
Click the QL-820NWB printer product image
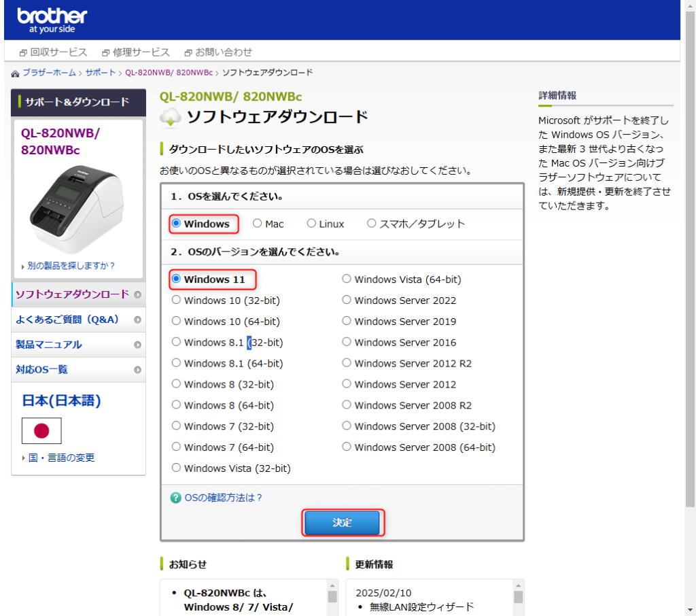coord(77,209)
